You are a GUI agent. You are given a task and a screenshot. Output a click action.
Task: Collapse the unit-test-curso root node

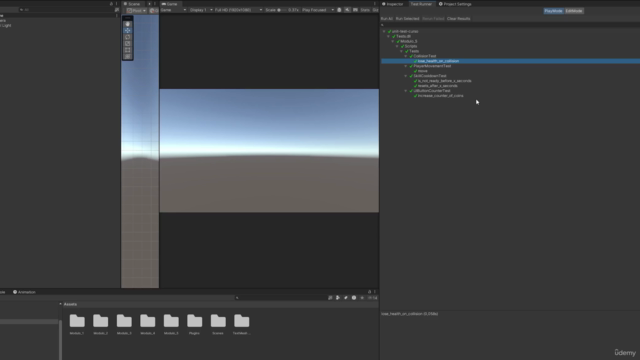click(384, 31)
